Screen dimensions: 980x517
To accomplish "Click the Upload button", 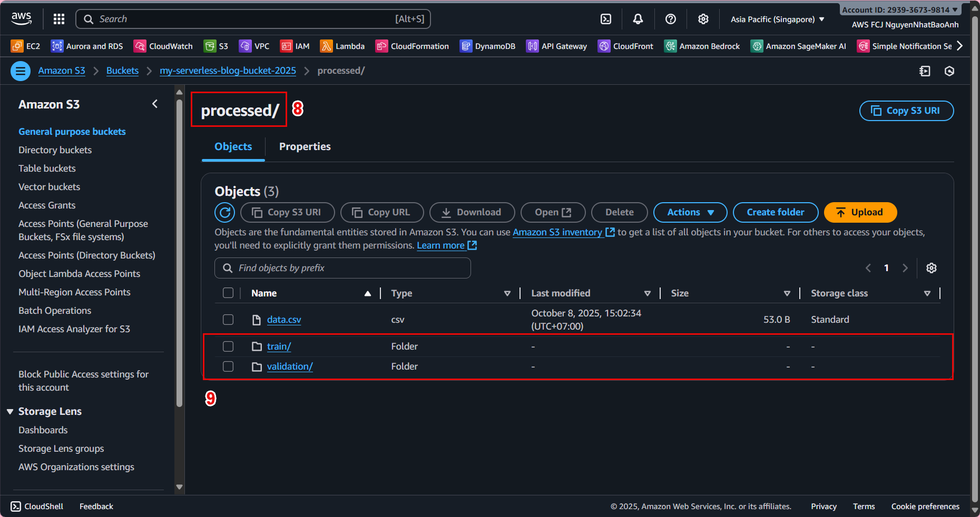I will (860, 212).
